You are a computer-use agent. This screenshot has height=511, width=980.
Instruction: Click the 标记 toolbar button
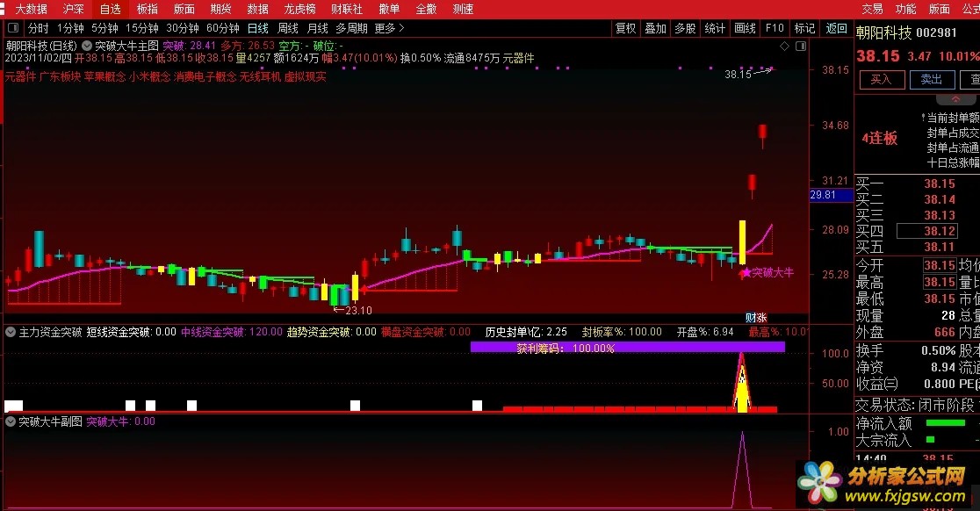804,28
